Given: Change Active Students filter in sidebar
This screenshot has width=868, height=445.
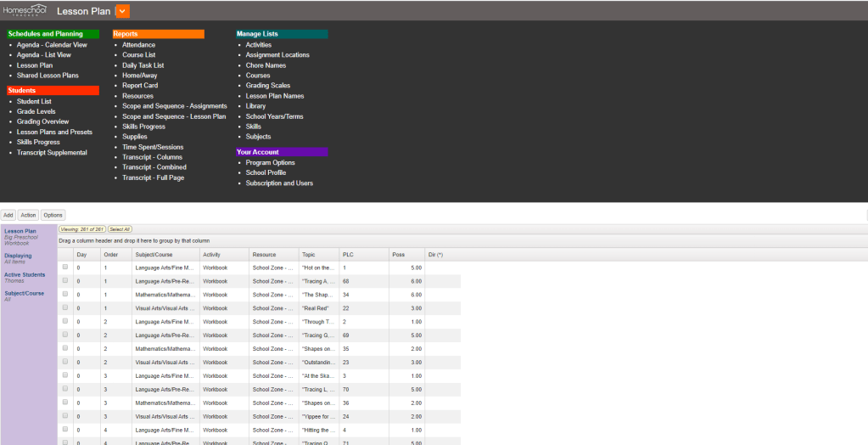Looking at the screenshot, I should tap(25, 275).
